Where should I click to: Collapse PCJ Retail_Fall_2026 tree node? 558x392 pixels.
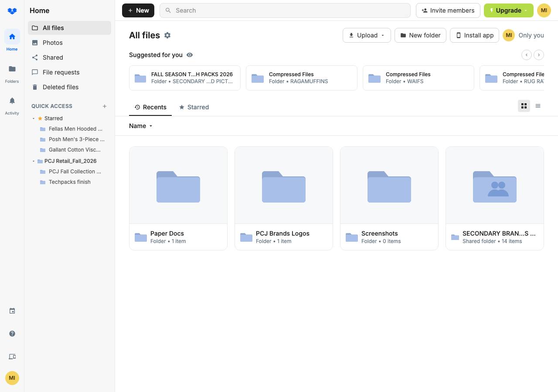[x=34, y=161]
